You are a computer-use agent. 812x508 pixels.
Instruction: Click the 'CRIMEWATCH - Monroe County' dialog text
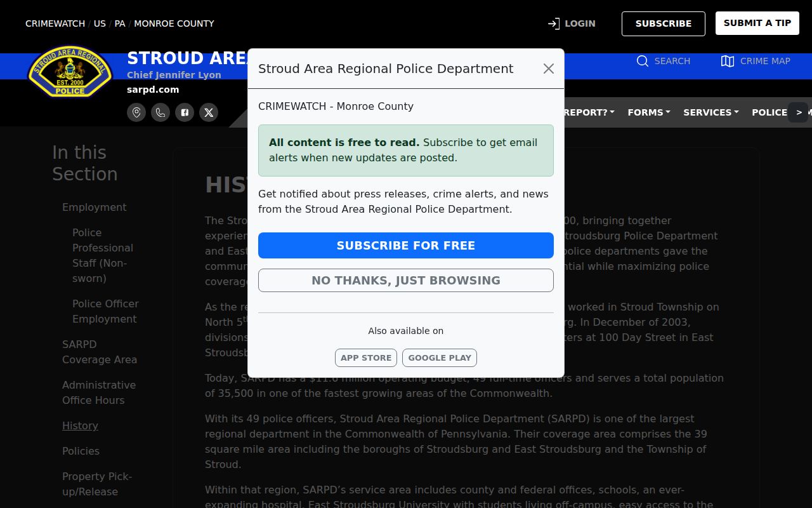[x=336, y=106]
